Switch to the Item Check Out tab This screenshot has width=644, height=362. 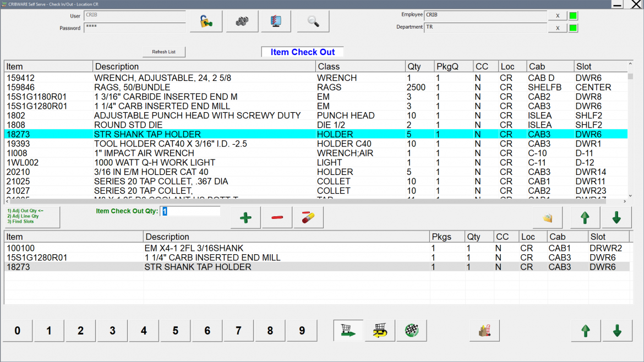[302, 51]
